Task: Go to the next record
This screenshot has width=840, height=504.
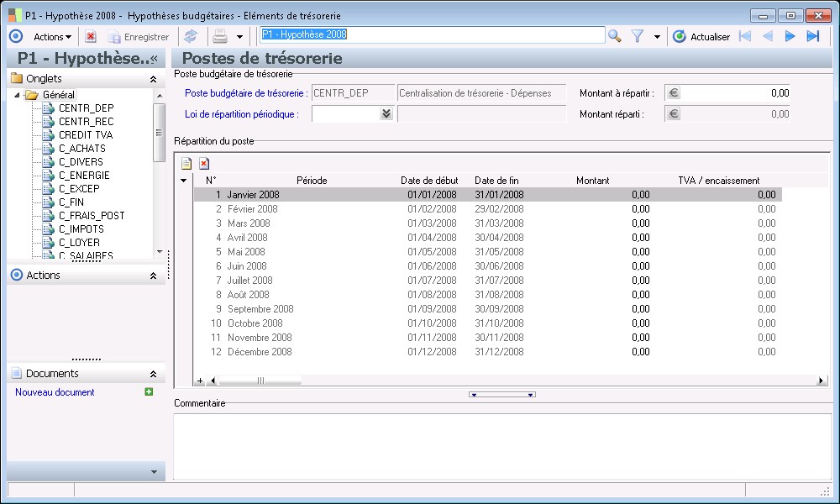Action: 790,36
